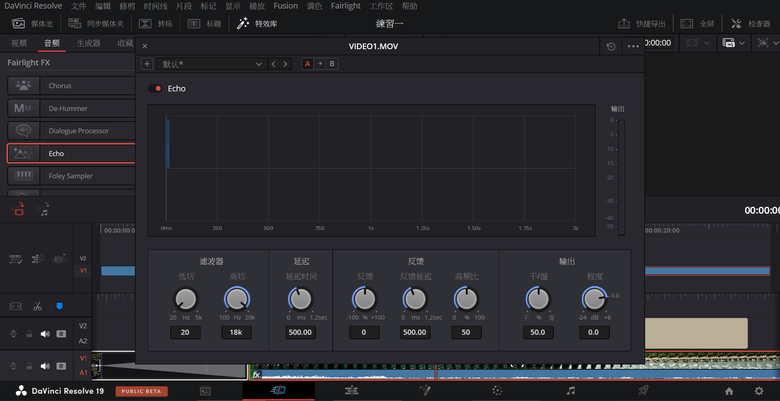Viewport: 780px width, 401px height.
Task: Switch to the 生成器 tab
Action: (x=89, y=43)
